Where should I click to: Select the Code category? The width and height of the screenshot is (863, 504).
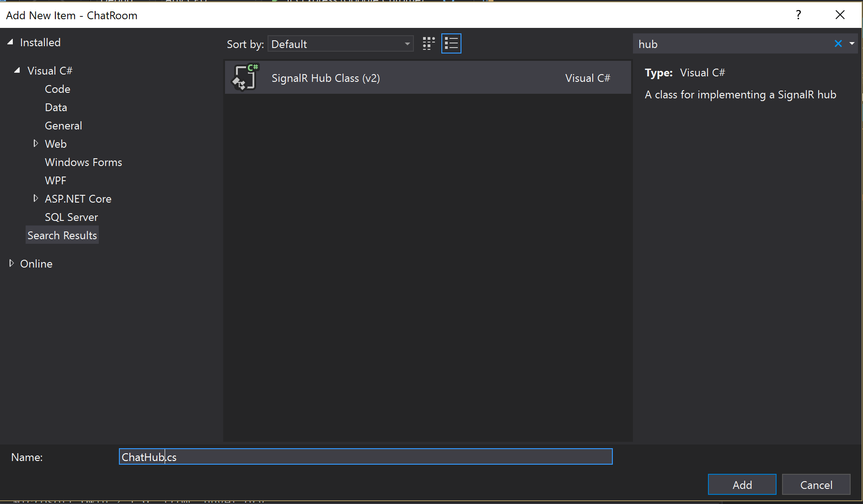pyautogui.click(x=58, y=89)
